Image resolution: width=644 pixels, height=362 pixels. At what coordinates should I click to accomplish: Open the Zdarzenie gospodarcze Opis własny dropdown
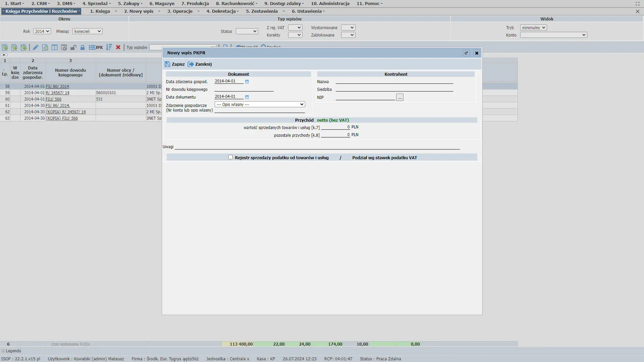[260, 105]
